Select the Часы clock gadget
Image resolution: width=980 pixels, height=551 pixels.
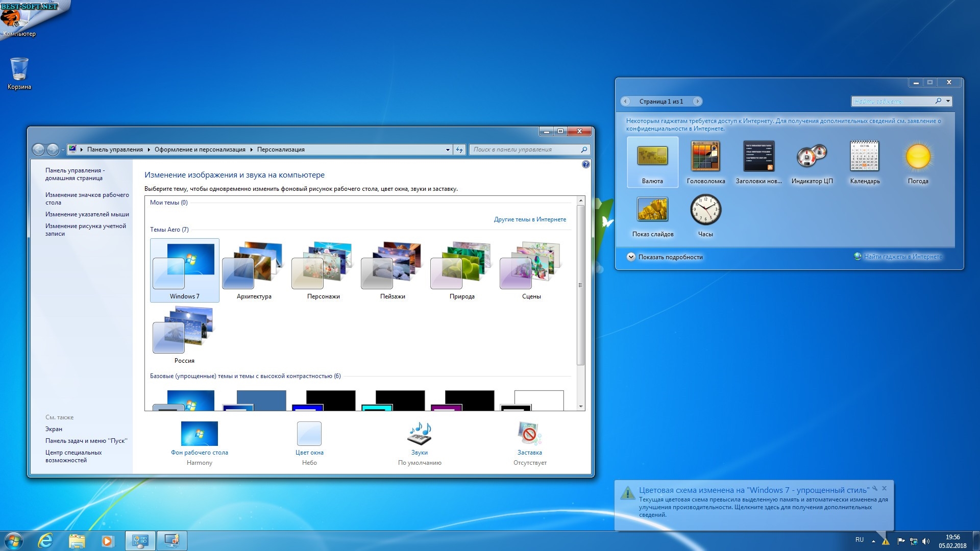(705, 210)
